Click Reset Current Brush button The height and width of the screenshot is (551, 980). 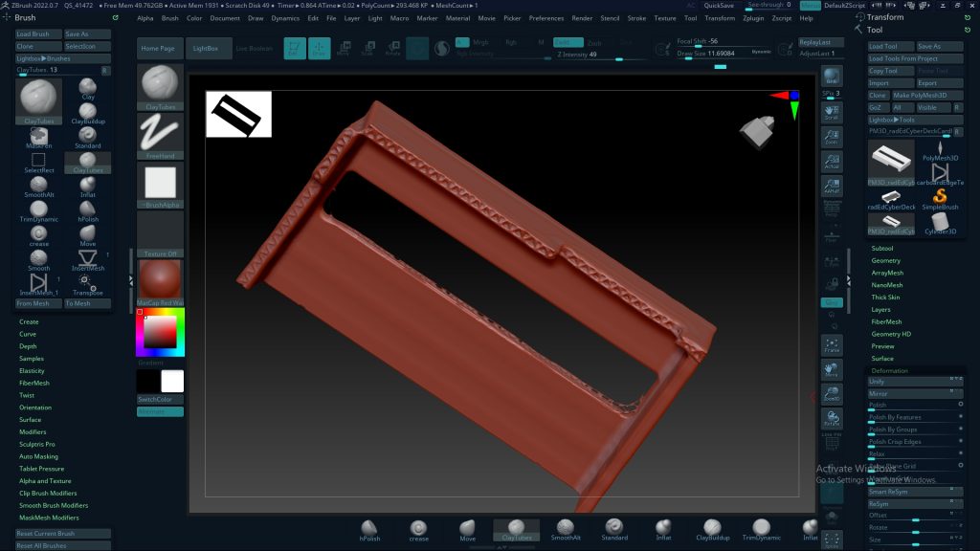pos(63,534)
